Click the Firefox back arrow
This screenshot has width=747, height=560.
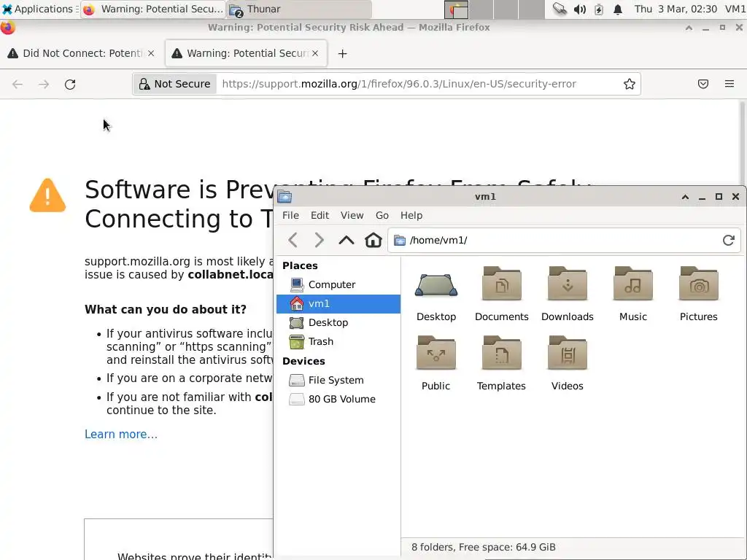pos(18,85)
